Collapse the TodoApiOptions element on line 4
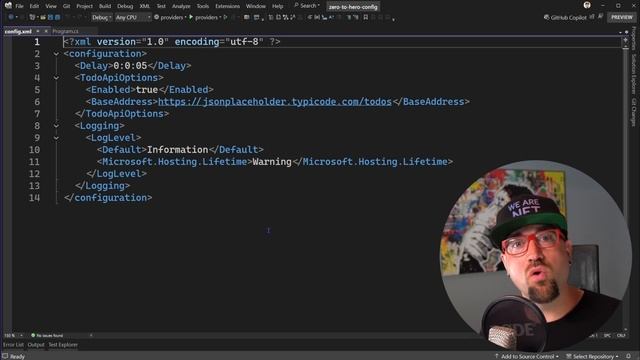640x360 pixels. coord(56,78)
